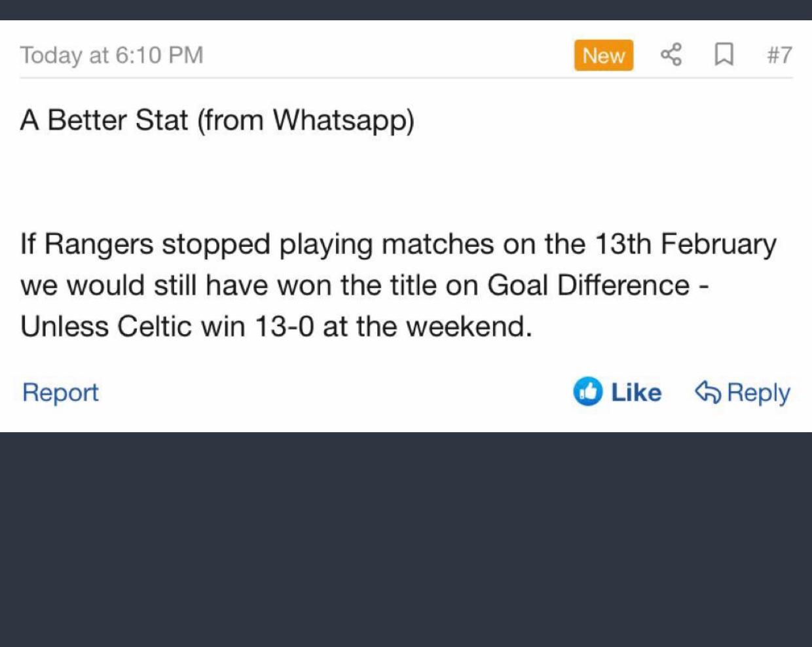
Task: Click the Like text label
Action: 636,392
